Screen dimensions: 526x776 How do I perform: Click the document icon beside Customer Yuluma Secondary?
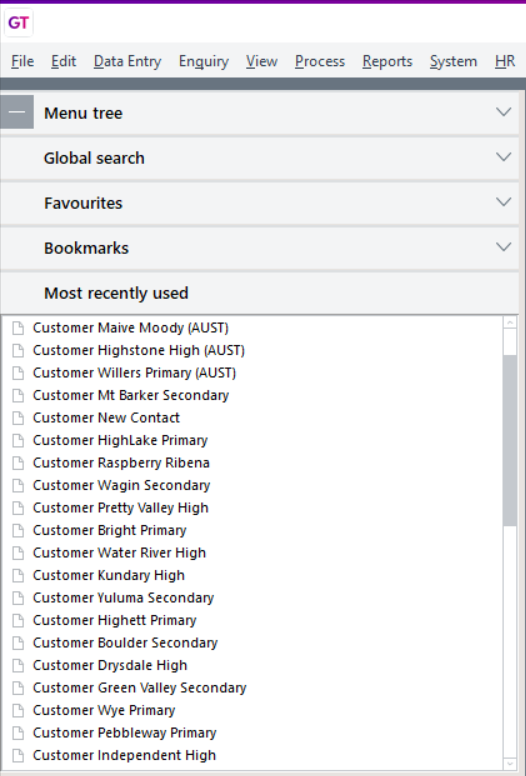pos(18,598)
